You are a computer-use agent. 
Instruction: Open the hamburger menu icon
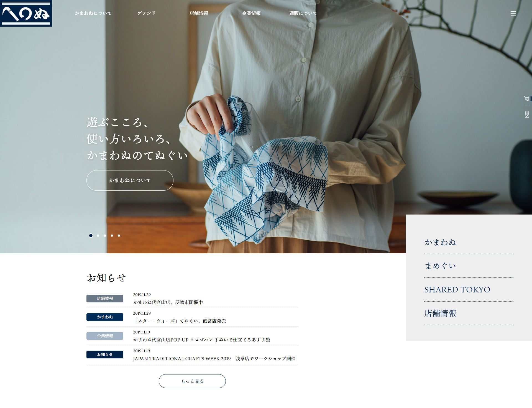click(513, 13)
